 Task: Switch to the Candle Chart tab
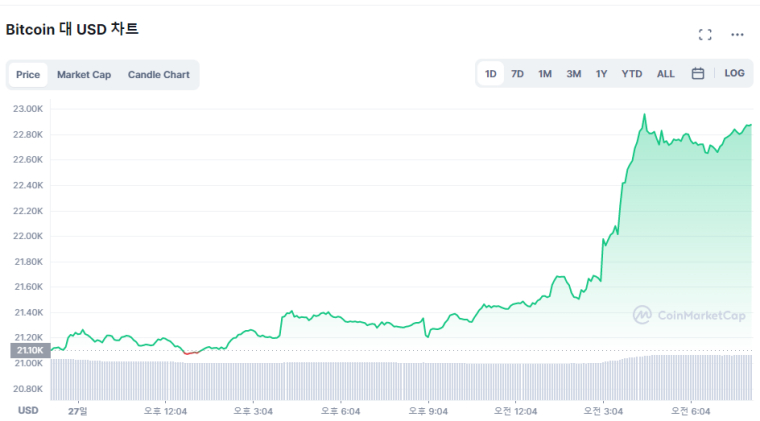158,75
